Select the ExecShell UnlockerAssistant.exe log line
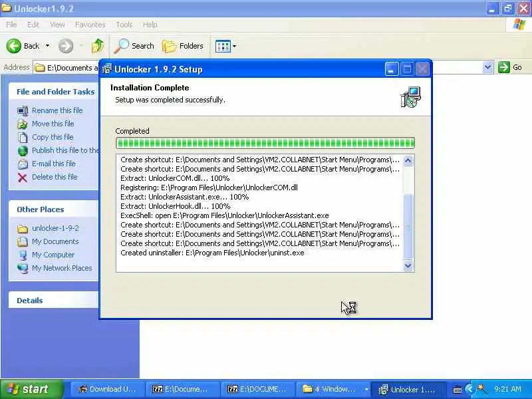The height and width of the screenshot is (399, 532). 225,215
